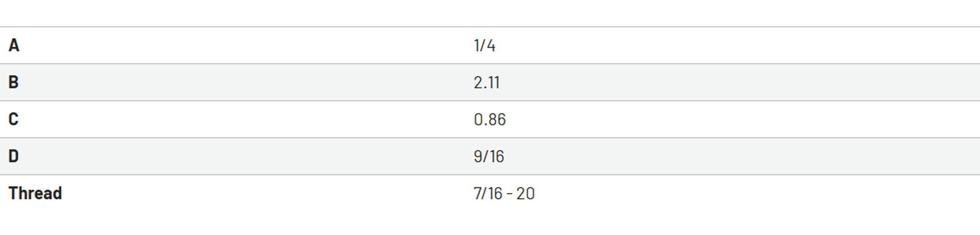Click the 7/16 portion of thread value
Viewport: 980px width, 235px height.
pyautogui.click(x=488, y=193)
